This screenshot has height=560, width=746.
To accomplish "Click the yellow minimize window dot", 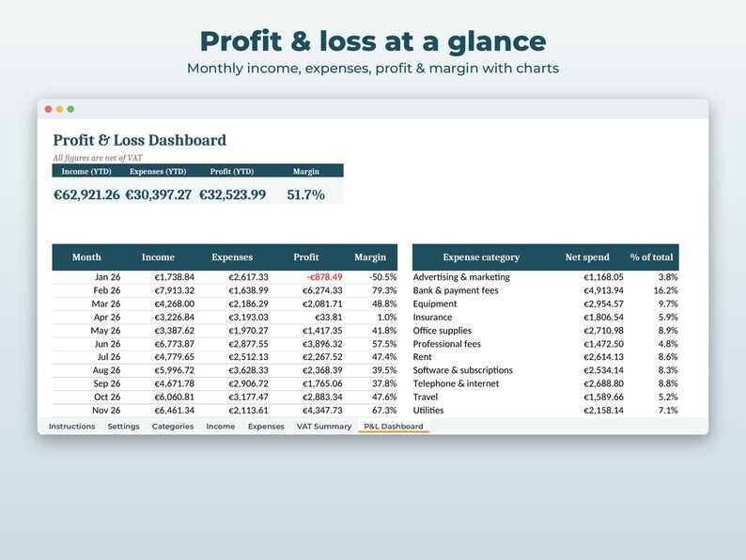I will [x=59, y=109].
